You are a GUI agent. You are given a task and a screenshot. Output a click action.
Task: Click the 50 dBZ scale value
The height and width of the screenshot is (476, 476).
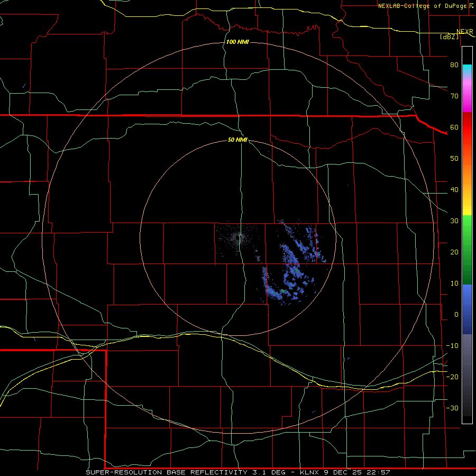coord(454,159)
